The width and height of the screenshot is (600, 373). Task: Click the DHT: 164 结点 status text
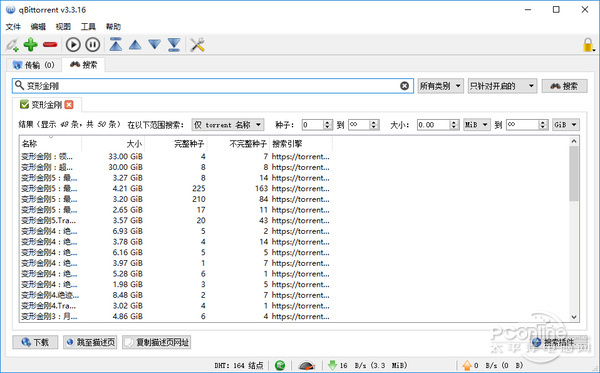click(x=239, y=365)
